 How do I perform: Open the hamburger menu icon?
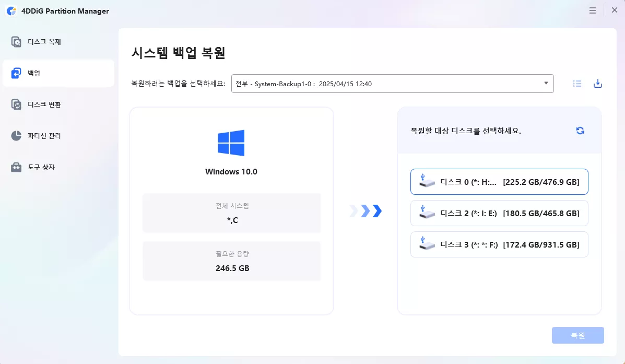pyautogui.click(x=593, y=11)
